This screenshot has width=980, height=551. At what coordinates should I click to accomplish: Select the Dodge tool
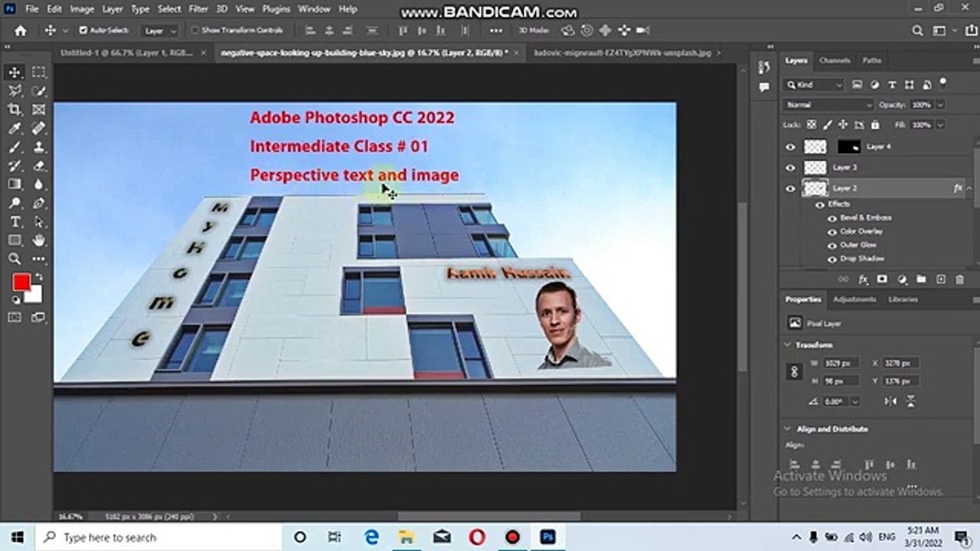coord(15,204)
